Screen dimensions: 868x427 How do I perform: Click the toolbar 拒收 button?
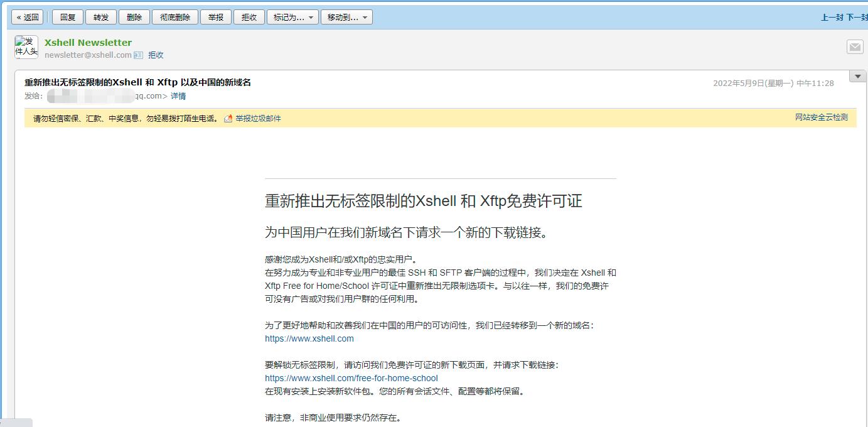point(249,17)
